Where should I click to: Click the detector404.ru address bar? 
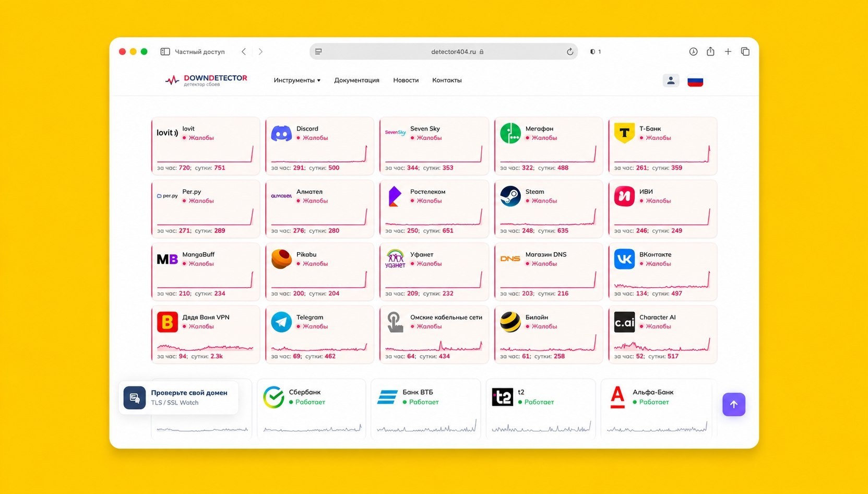444,52
